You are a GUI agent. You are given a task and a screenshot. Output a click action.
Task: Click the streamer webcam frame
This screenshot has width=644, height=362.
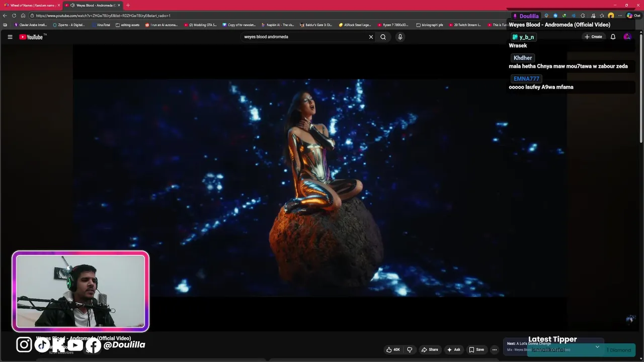pyautogui.click(x=80, y=291)
